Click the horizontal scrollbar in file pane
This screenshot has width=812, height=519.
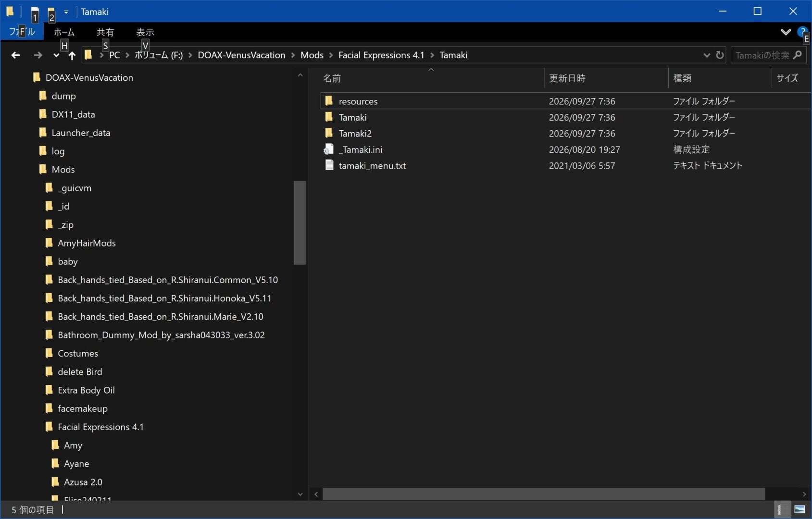(x=544, y=494)
